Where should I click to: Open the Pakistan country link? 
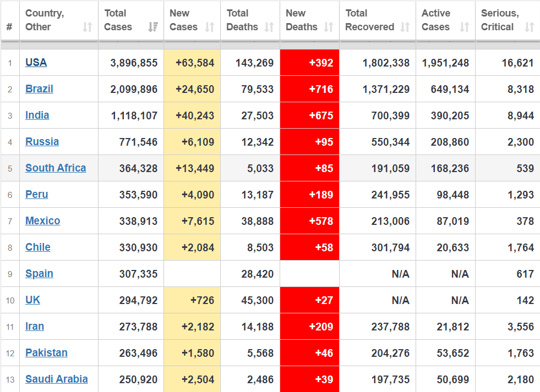click(46, 353)
